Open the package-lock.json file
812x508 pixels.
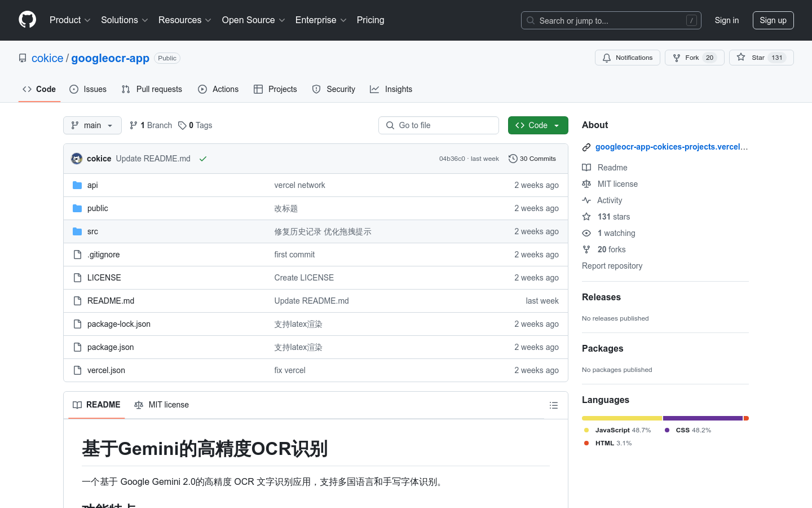[x=119, y=324]
